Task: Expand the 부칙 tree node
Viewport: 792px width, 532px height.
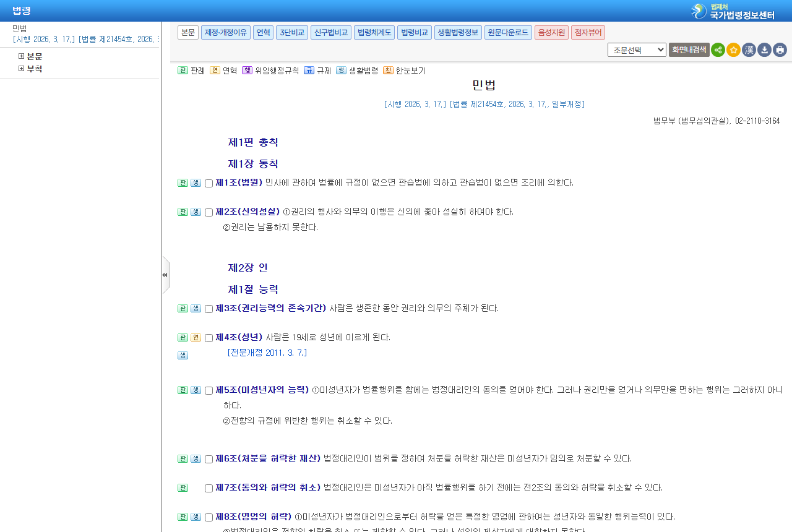Action: (22, 69)
